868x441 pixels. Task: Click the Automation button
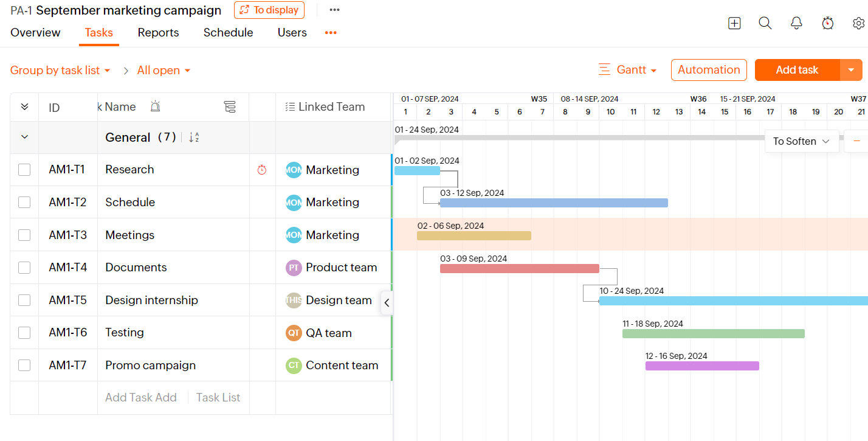[x=709, y=70]
